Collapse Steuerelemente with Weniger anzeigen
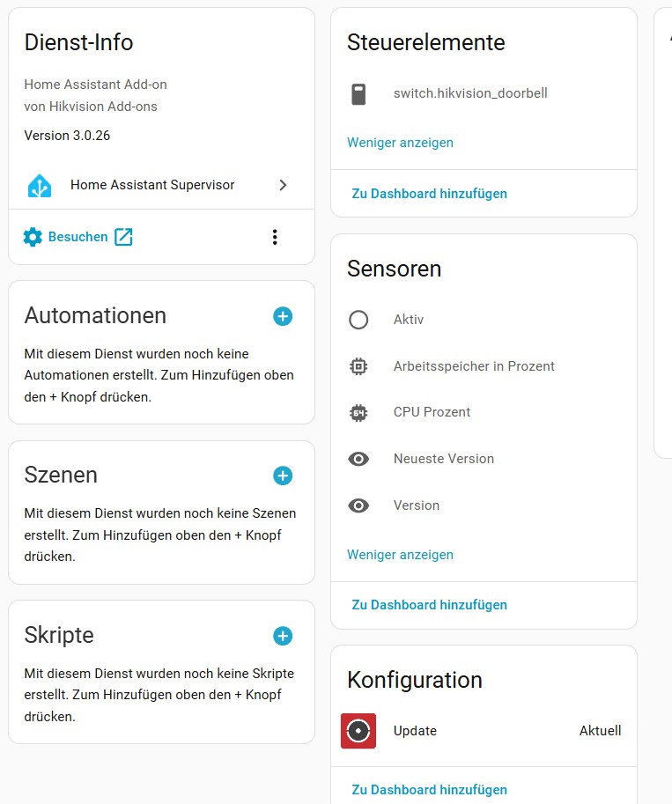Screen dimensions: 672x804 point(400,143)
